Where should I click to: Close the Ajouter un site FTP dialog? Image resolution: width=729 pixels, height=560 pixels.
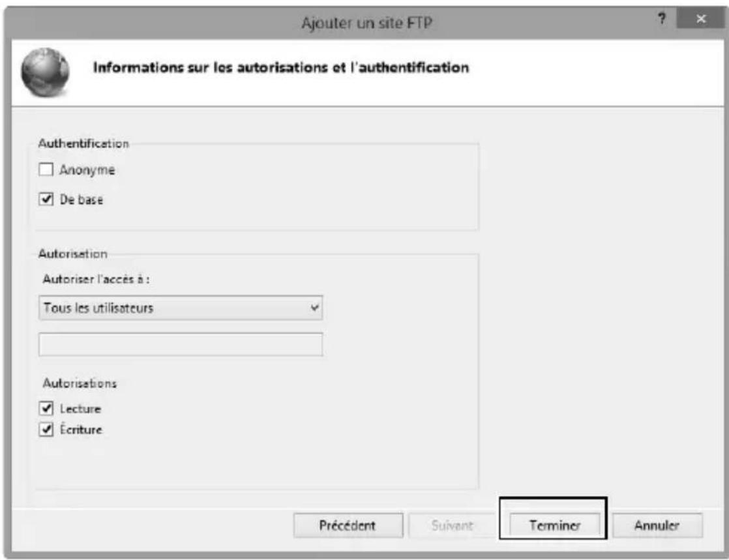(700, 19)
